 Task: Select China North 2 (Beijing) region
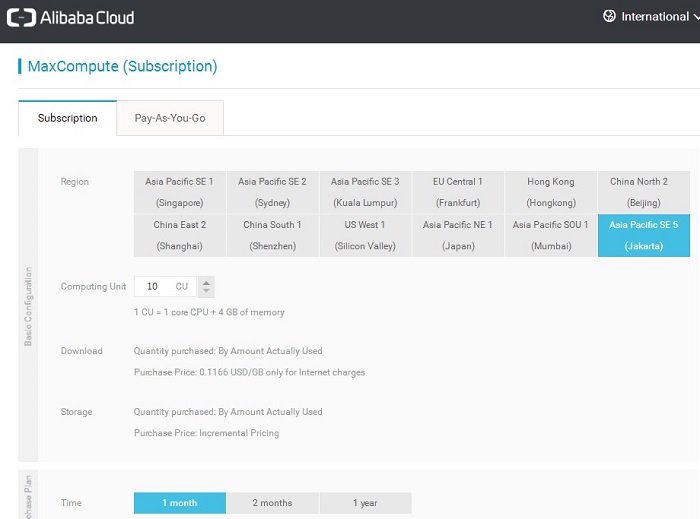644,192
